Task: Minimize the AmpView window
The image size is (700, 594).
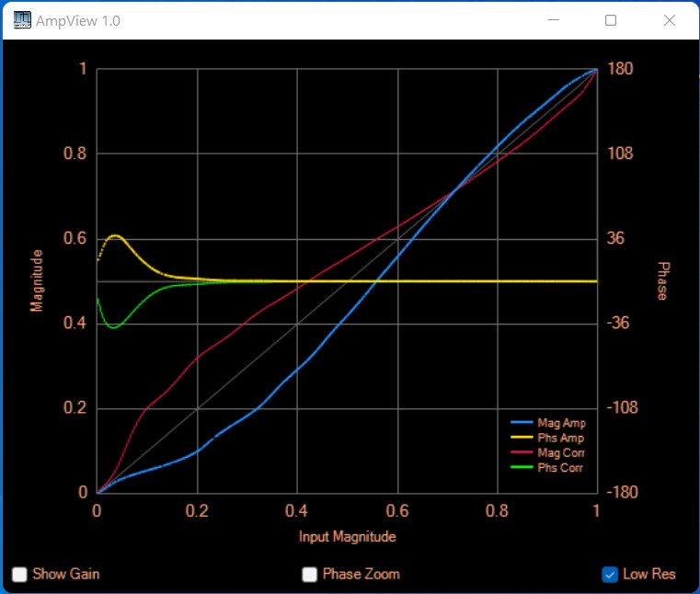Action: (554, 20)
